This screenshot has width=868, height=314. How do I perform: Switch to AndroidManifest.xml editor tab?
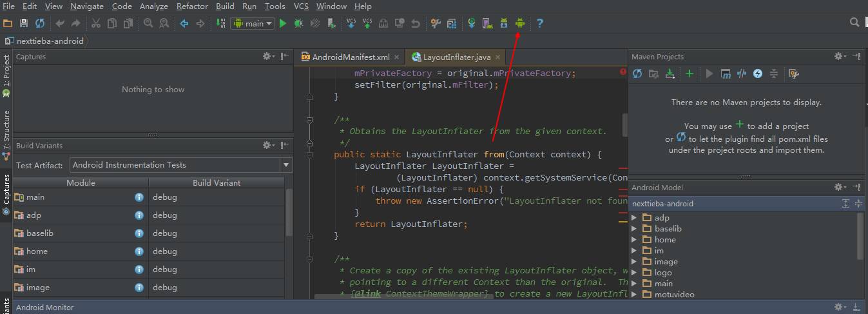(x=350, y=57)
